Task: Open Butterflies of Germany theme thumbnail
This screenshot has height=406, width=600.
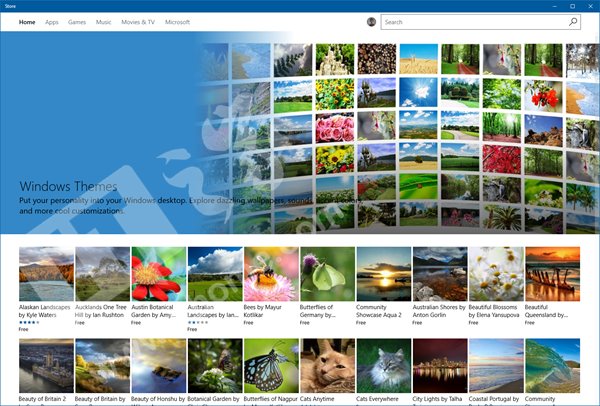Action: coord(327,274)
